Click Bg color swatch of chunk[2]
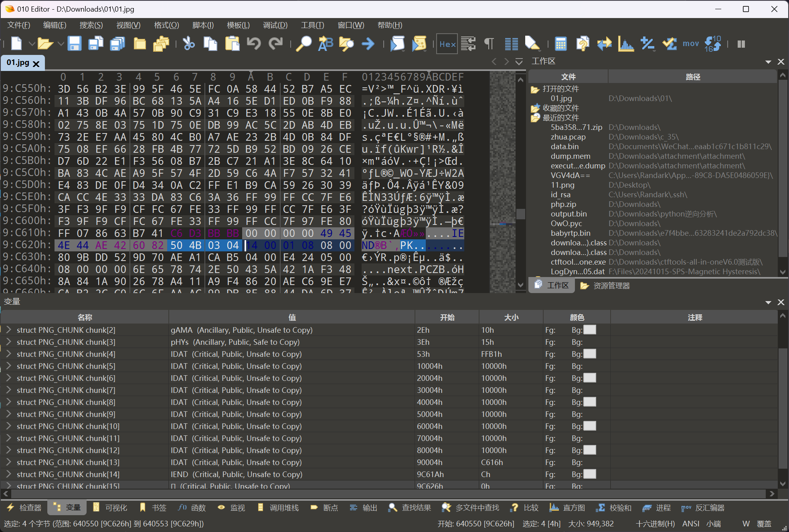Viewport: 789px width, 532px height. [589, 330]
